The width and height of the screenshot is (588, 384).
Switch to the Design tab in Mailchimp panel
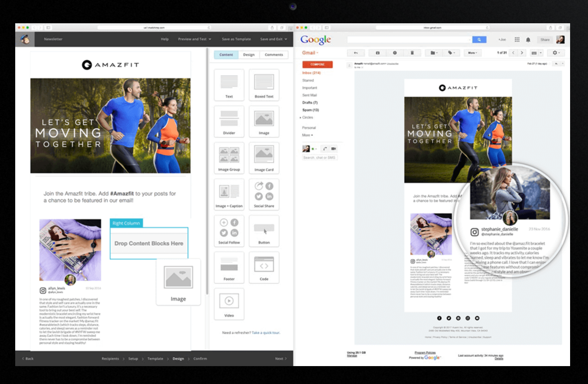249,55
